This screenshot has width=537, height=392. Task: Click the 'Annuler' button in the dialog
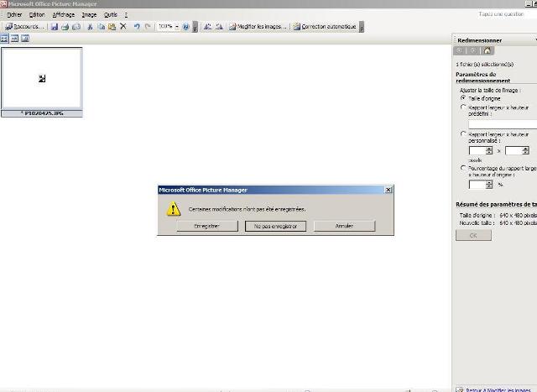[x=344, y=226]
